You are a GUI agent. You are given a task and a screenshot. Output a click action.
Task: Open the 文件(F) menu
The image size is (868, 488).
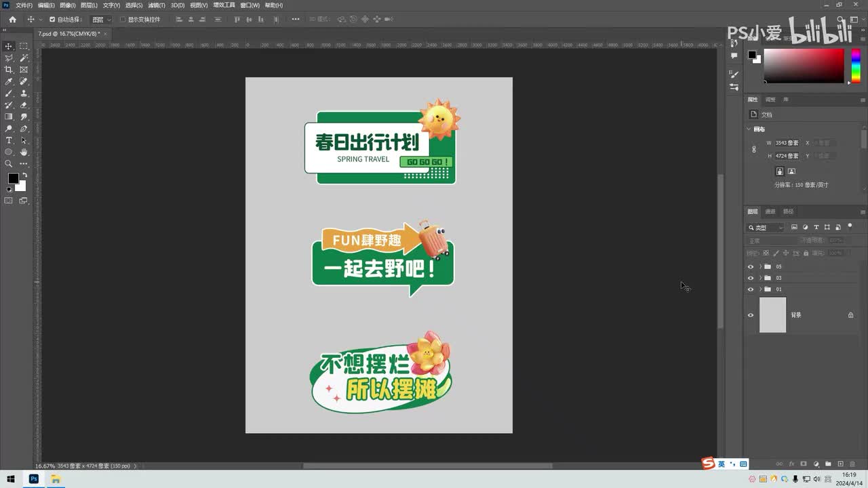[x=24, y=5]
